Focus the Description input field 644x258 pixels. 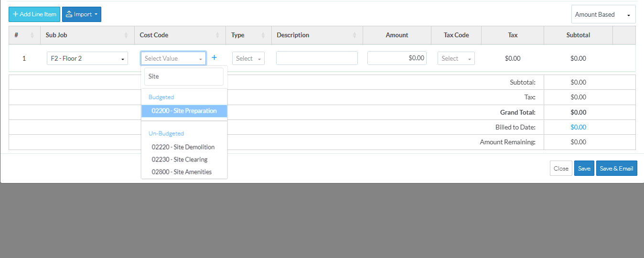coord(317,58)
